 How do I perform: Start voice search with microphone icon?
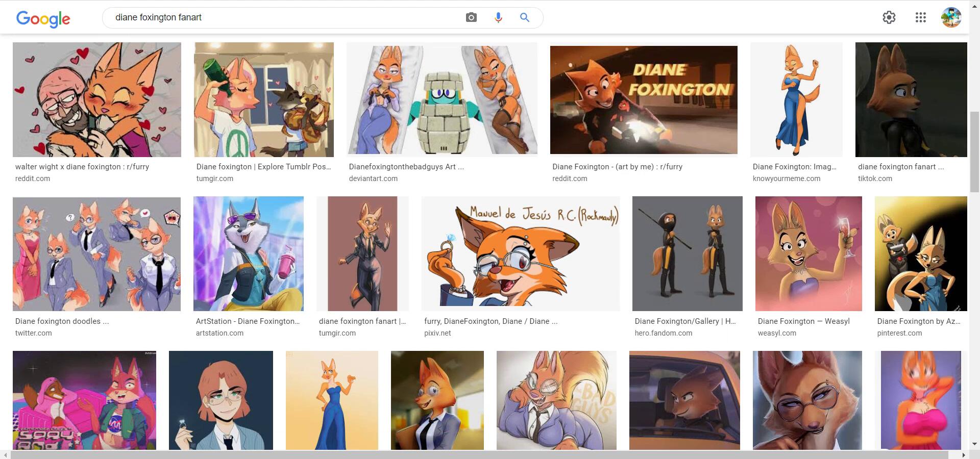498,17
